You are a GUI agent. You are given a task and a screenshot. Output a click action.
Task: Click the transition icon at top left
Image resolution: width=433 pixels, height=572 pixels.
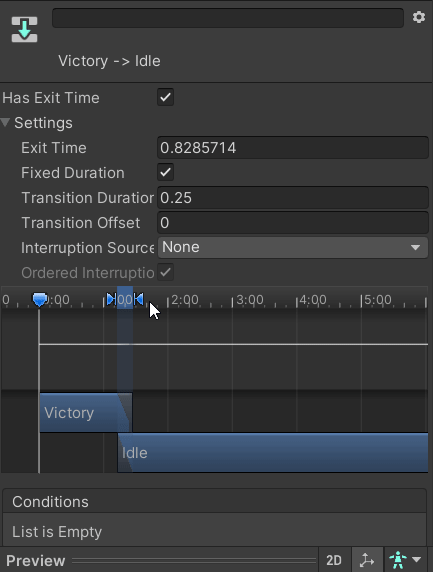(24, 29)
